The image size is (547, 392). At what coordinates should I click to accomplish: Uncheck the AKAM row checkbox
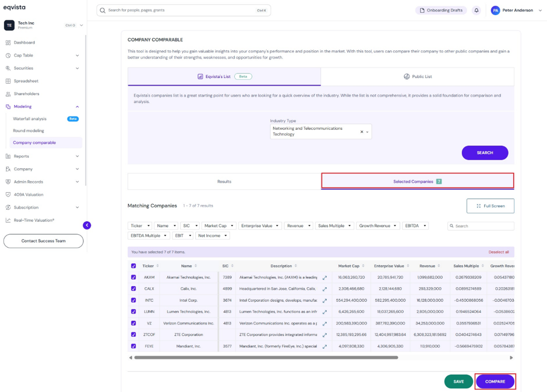[133, 277]
